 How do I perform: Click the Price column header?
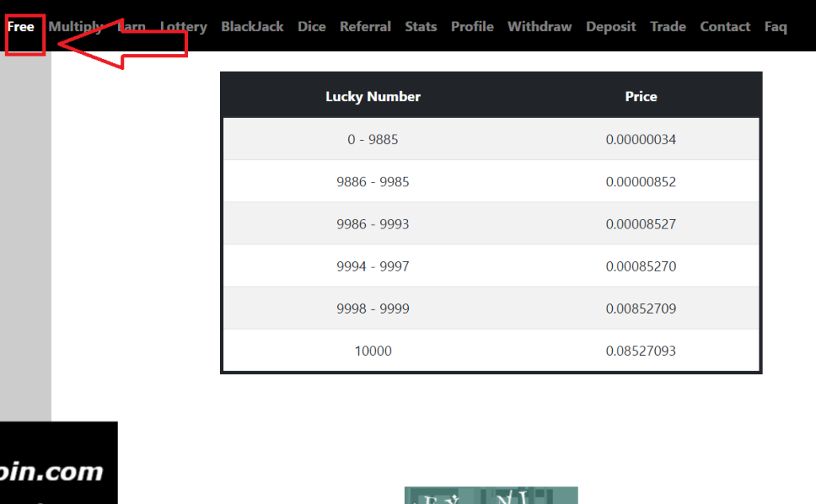click(641, 96)
